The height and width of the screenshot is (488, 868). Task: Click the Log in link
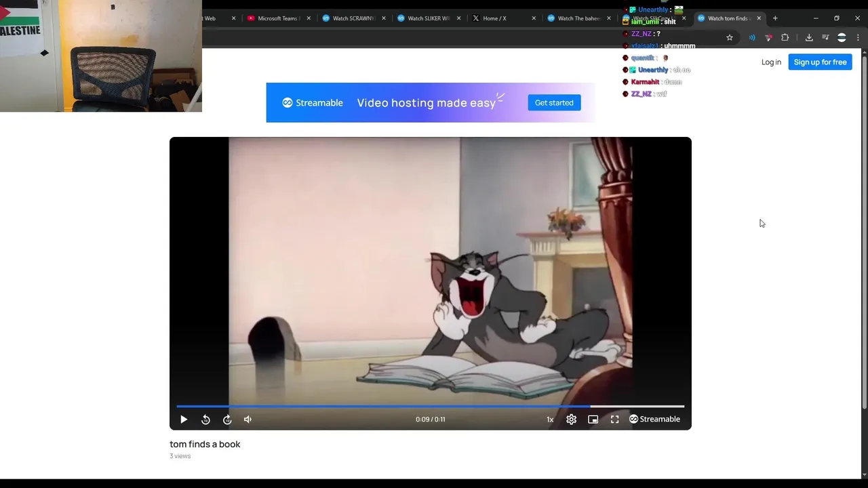(x=771, y=62)
